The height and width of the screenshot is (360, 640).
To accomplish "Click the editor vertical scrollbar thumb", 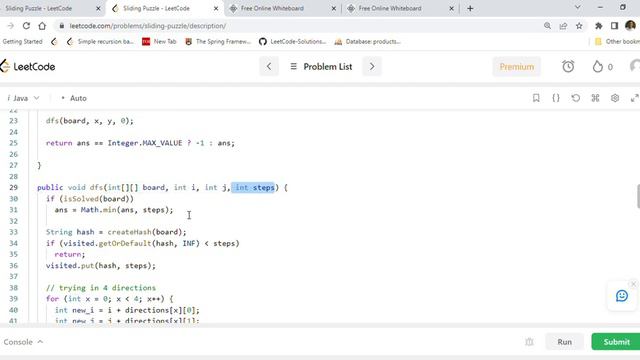I will click(638, 196).
